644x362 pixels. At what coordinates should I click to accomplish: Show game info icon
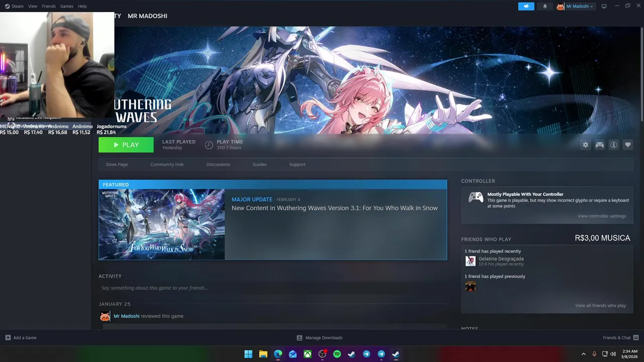pos(614,145)
